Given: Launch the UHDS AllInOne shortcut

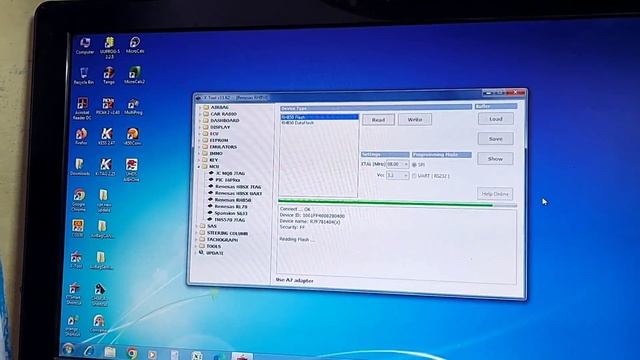Looking at the screenshot, I should point(131,170).
